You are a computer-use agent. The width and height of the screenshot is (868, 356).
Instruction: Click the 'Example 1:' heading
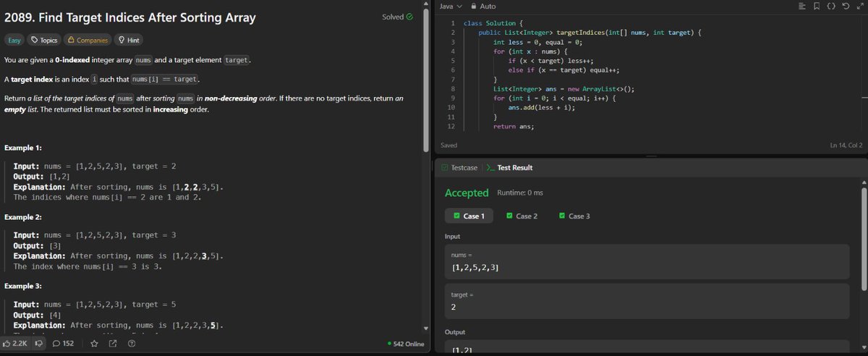pos(23,148)
